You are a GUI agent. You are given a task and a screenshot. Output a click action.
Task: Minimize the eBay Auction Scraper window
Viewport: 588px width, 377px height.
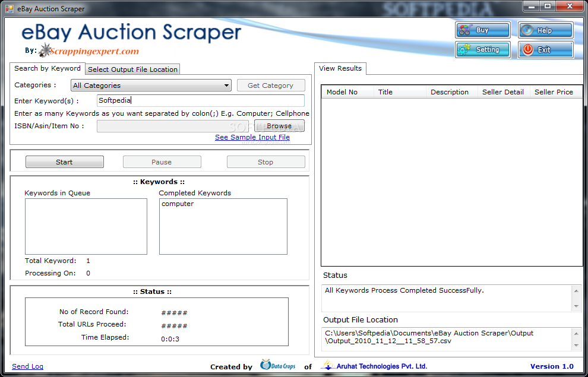click(x=532, y=7)
